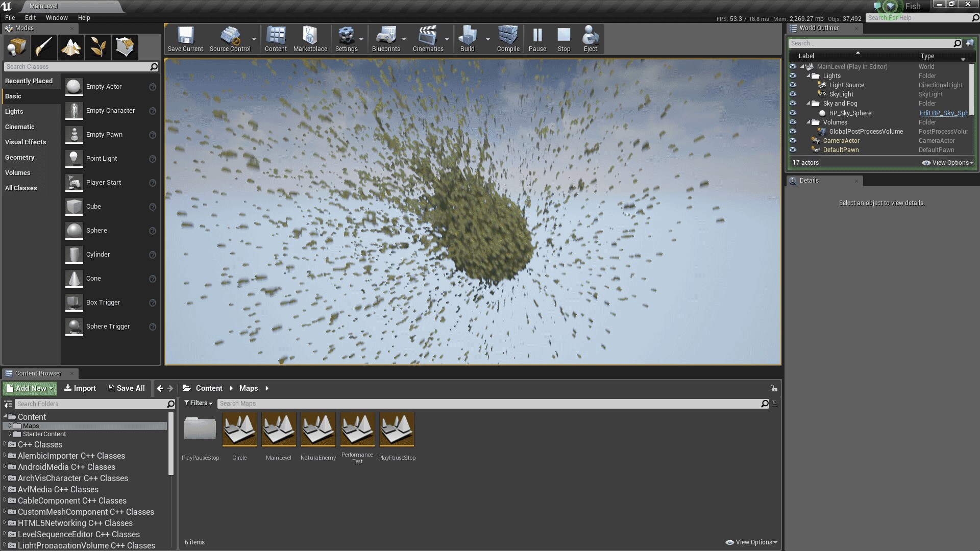Toggle GlobalPostProcessVolume visibility
Image resolution: width=980 pixels, height=551 pixels.
pos(793,131)
